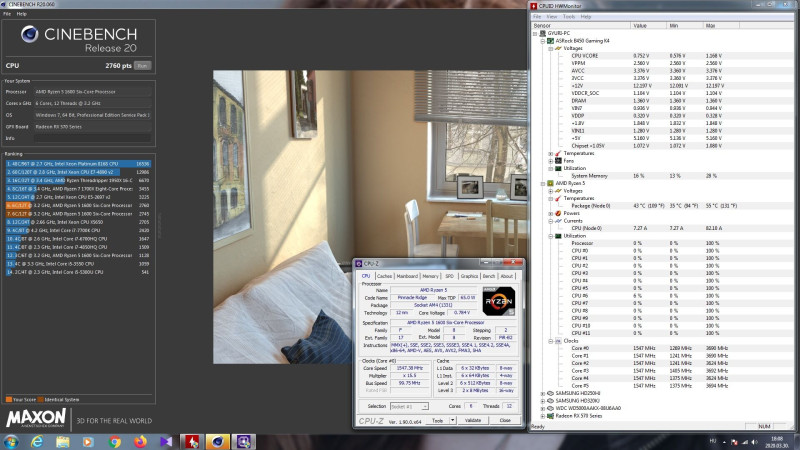The height and width of the screenshot is (450, 800).
Task: Click HWMonitor title bar app icon
Action: click(x=534, y=6)
